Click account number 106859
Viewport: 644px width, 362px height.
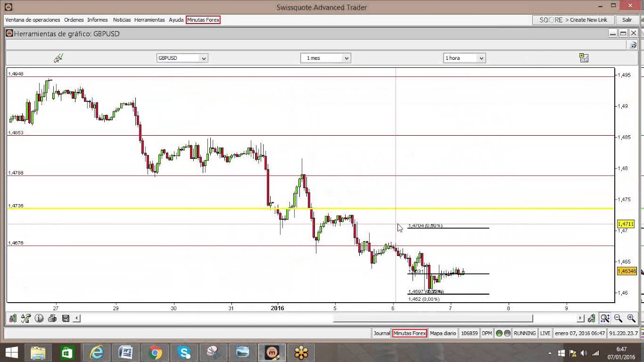[x=469, y=333]
